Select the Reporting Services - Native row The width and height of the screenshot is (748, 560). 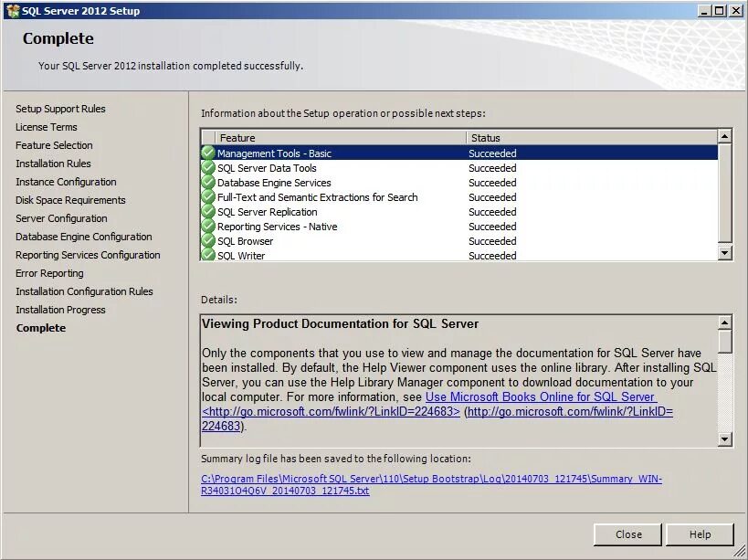pos(459,227)
